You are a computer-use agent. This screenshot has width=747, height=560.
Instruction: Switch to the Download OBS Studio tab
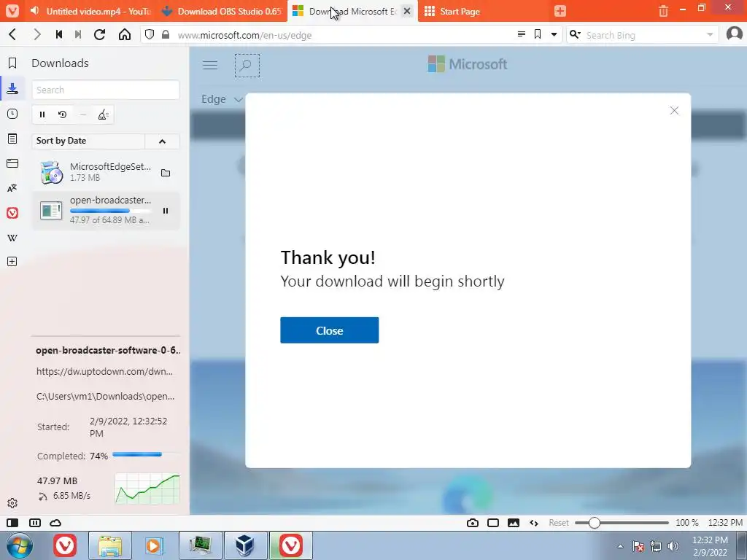point(222,11)
